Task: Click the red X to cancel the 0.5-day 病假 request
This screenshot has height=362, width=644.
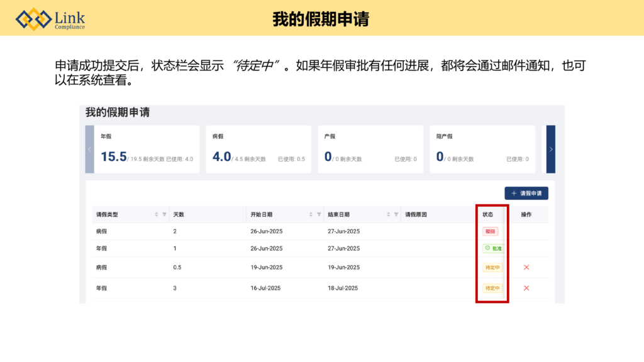Action: (x=526, y=267)
